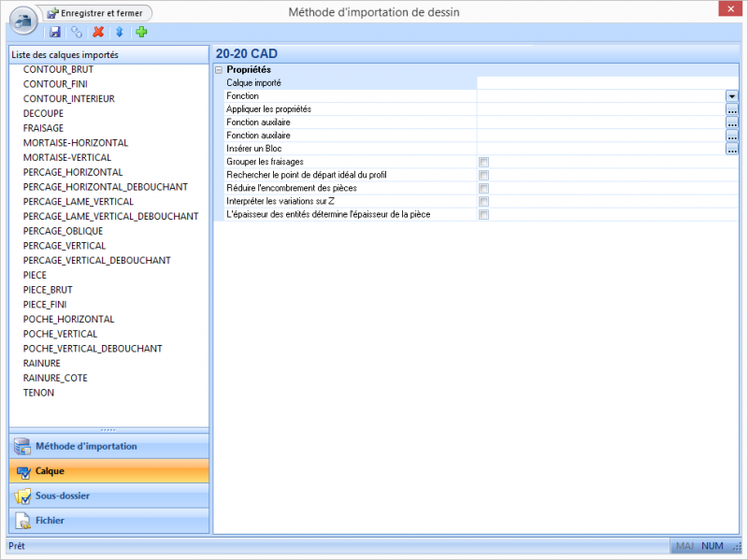Check Interpréter les variations sur Z

coord(483,201)
